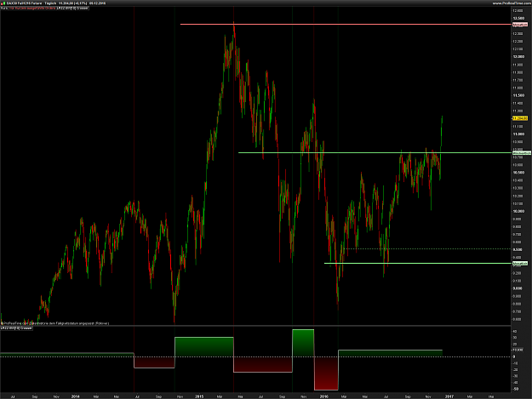This screenshot has width=532, height=399.
Task: Click the tallest green histogram block in indicator panel
Action: point(303,343)
